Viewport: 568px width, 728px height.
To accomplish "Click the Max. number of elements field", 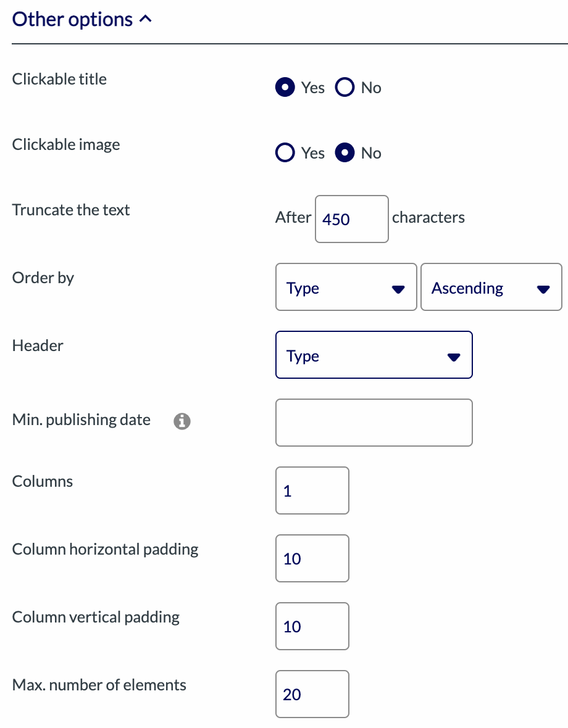I will tap(312, 694).
